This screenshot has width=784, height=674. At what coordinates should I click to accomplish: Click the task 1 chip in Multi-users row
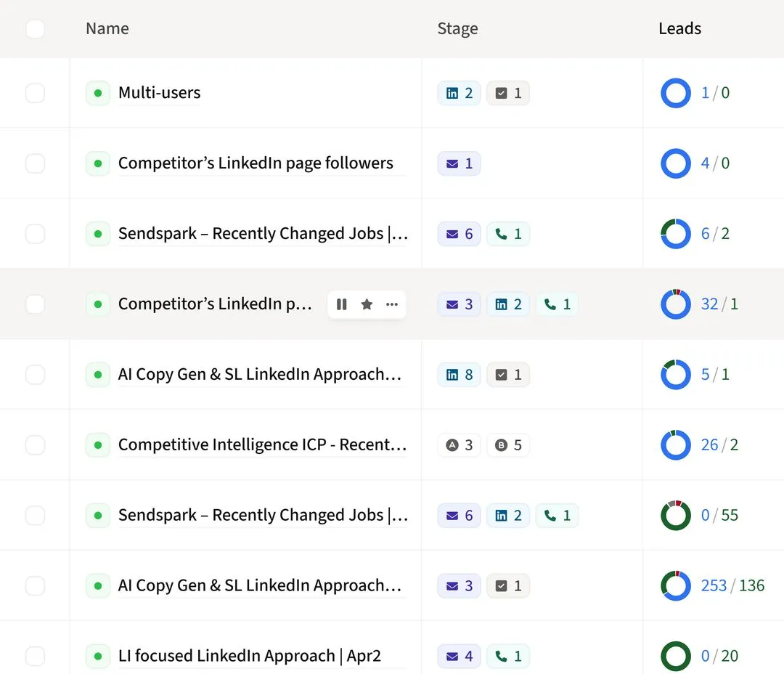508,93
